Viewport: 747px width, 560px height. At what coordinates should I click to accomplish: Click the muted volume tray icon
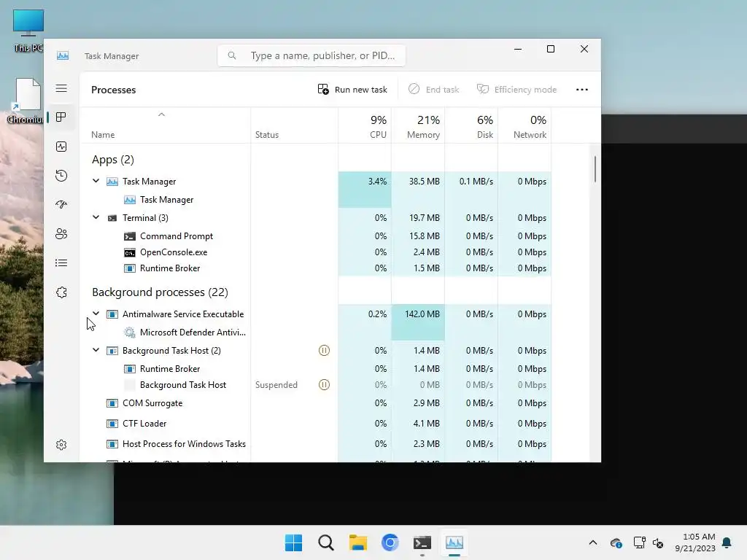click(658, 542)
